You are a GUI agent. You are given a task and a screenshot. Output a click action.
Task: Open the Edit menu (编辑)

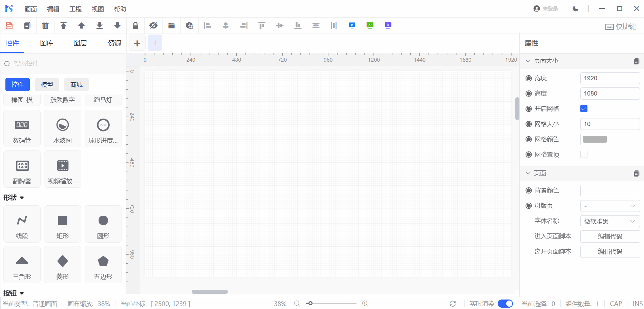pos(53,9)
